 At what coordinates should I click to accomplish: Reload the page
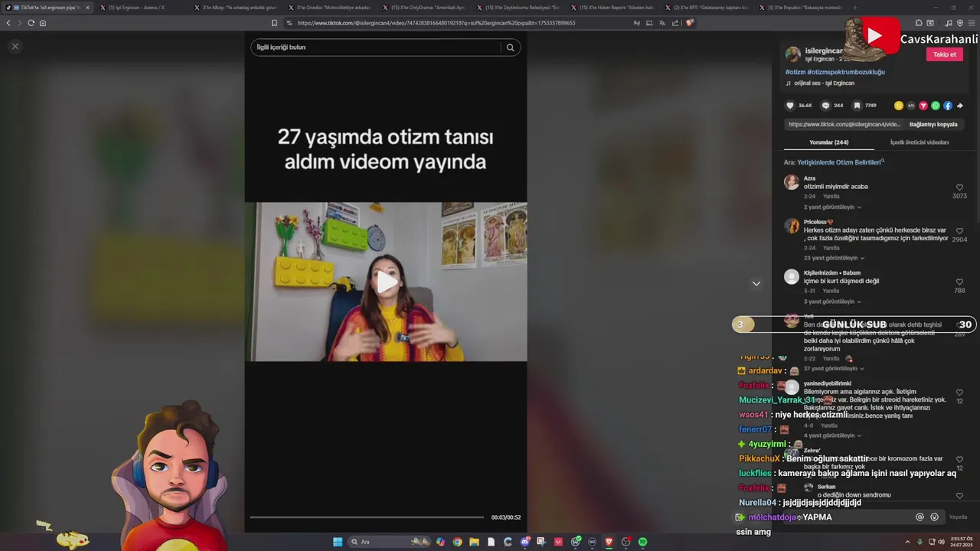click(x=31, y=23)
